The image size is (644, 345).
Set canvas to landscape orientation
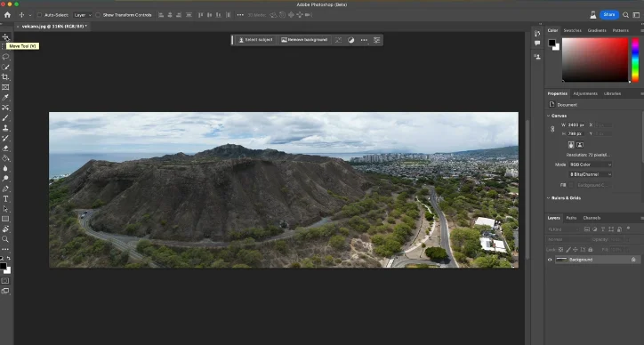click(x=580, y=145)
